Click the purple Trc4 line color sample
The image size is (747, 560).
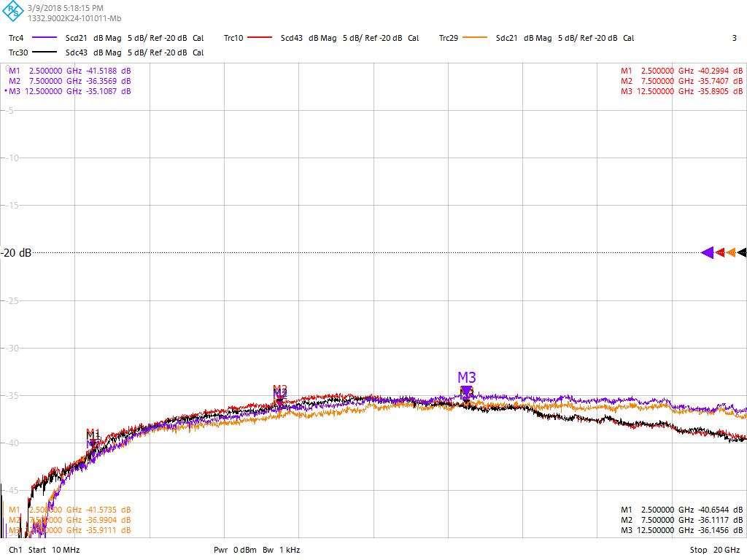point(45,38)
